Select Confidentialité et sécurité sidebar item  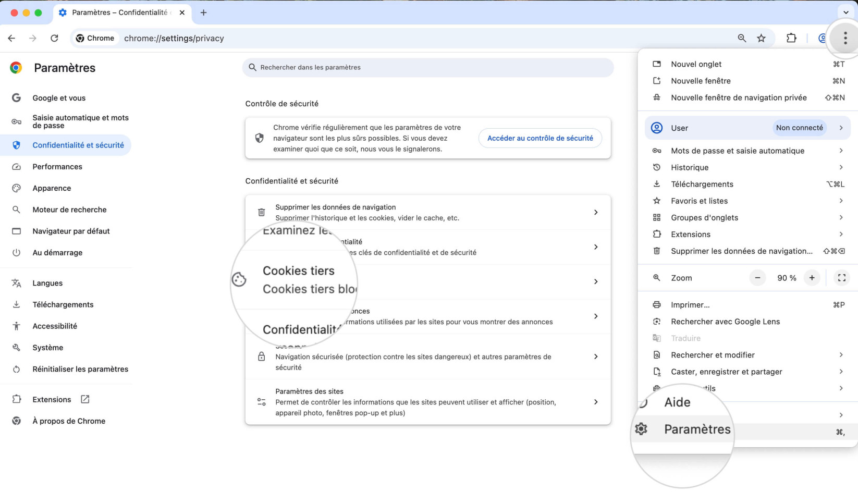coord(66,145)
